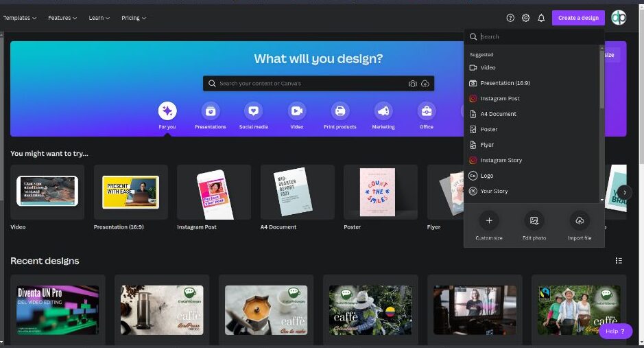
Task: Open the account profile avatar
Action: point(619,18)
